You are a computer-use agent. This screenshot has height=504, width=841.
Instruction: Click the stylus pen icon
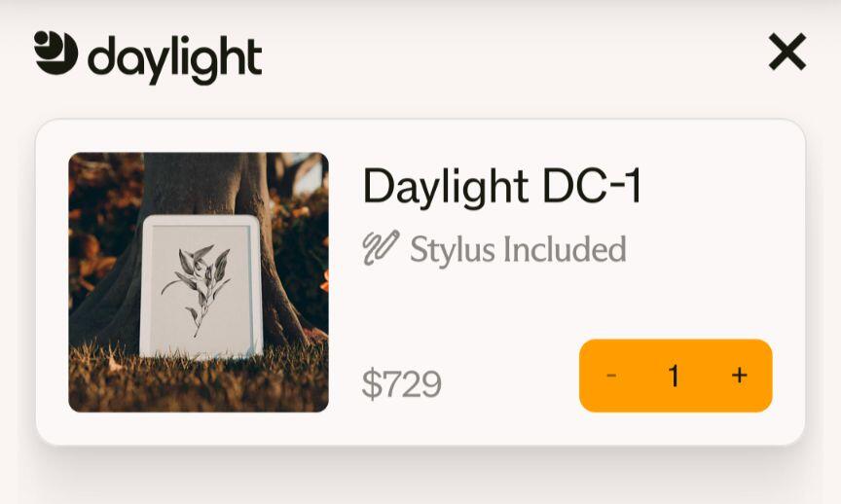[x=381, y=248]
